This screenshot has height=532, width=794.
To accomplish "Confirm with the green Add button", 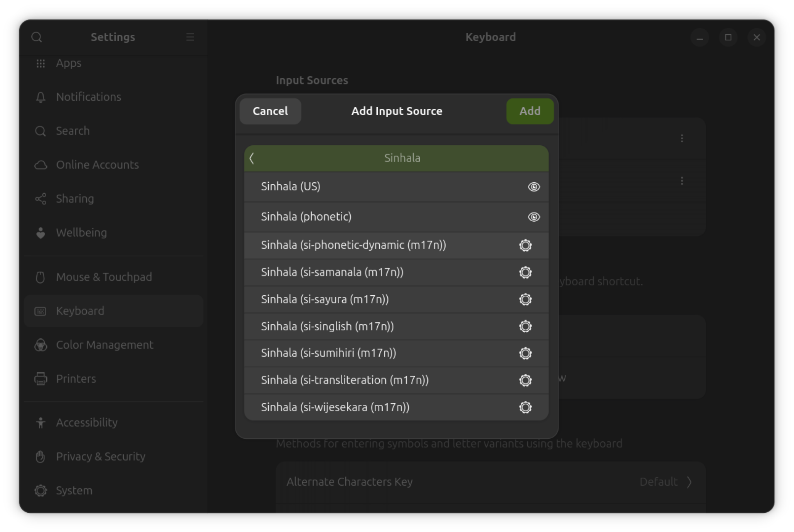I will click(530, 111).
